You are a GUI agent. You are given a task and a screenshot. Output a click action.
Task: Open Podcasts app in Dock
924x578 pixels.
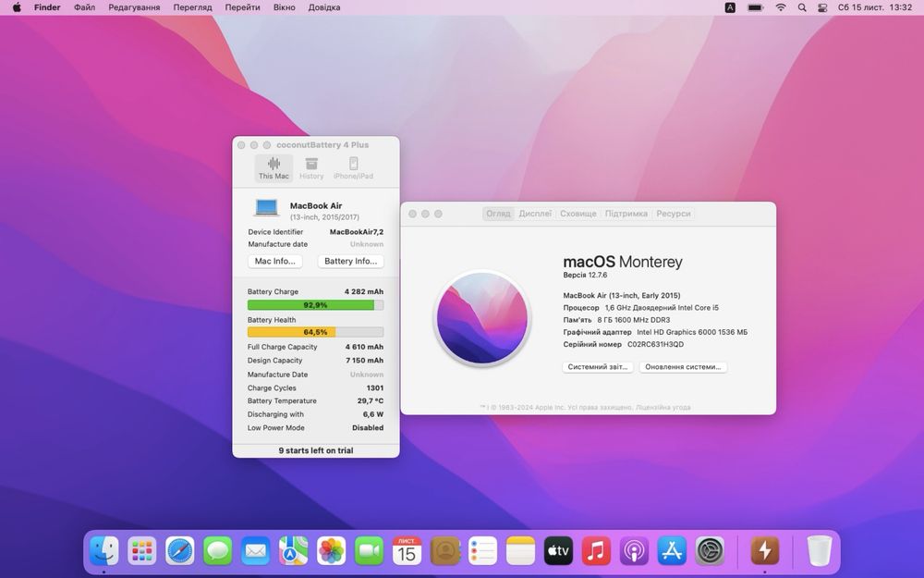tap(634, 551)
